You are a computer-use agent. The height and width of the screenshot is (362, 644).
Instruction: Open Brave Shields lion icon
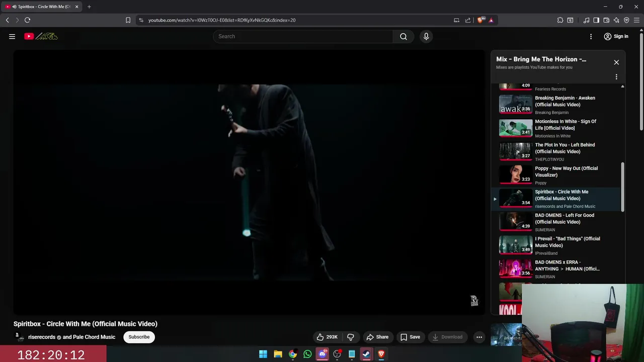pos(480,20)
